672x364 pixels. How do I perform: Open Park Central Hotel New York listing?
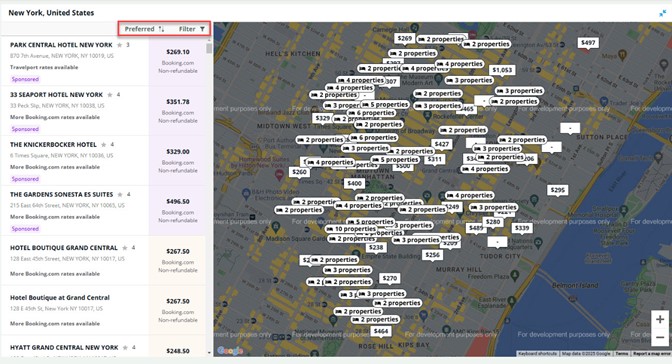(61, 45)
